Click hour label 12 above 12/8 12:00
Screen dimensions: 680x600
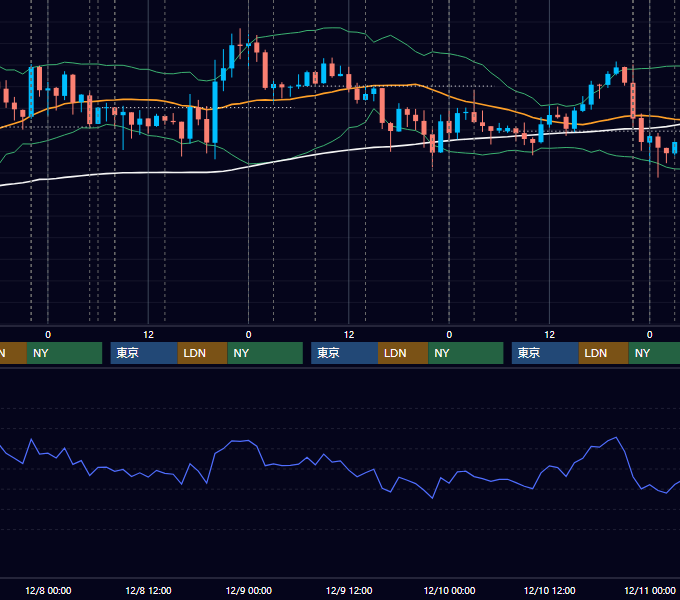coord(148,335)
